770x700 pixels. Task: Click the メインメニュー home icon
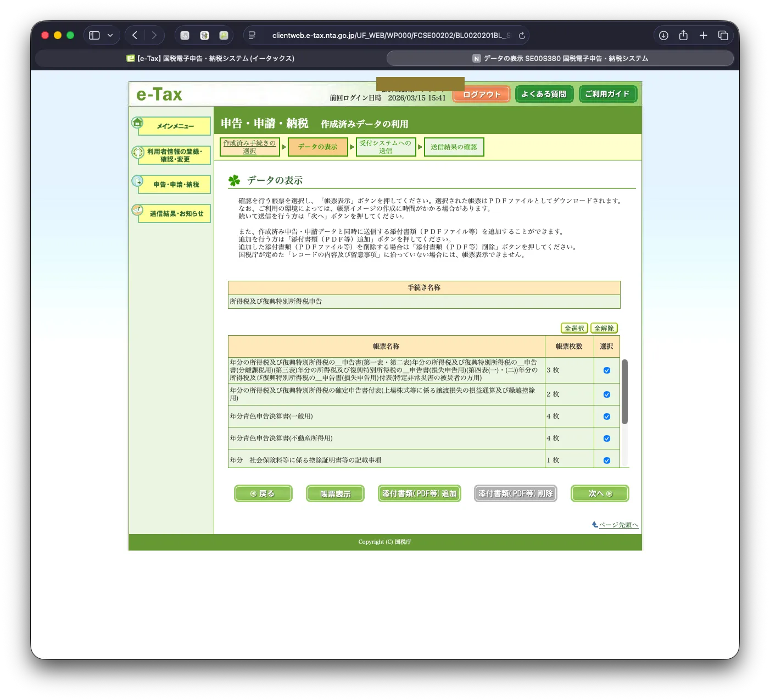(137, 123)
